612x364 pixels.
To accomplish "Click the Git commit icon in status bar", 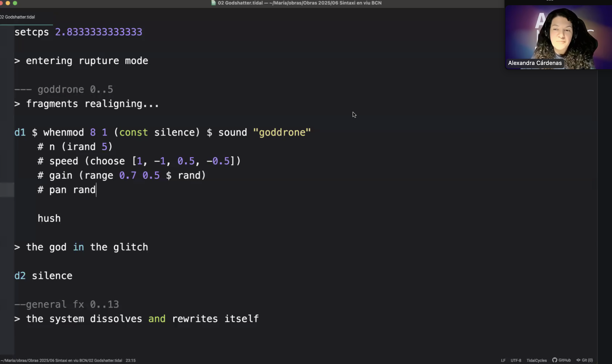I will pyautogui.click(x=578, y=360).
